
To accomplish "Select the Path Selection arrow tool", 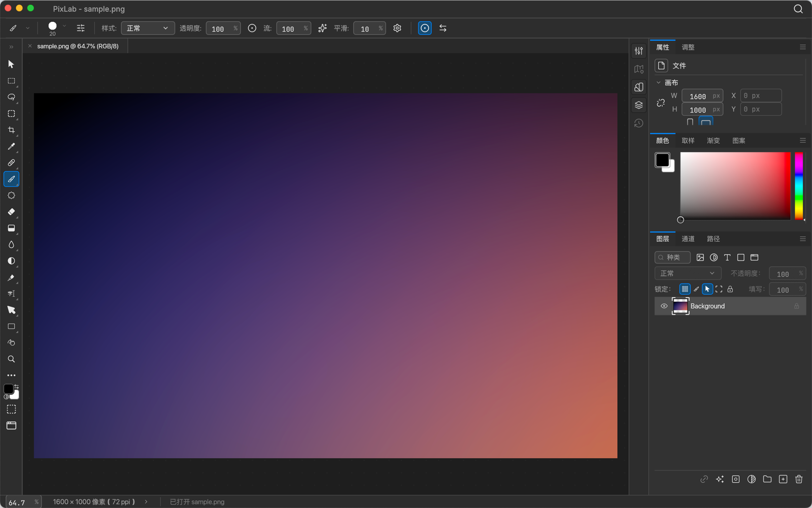I will pyautogui.click(x=11, y=310).
